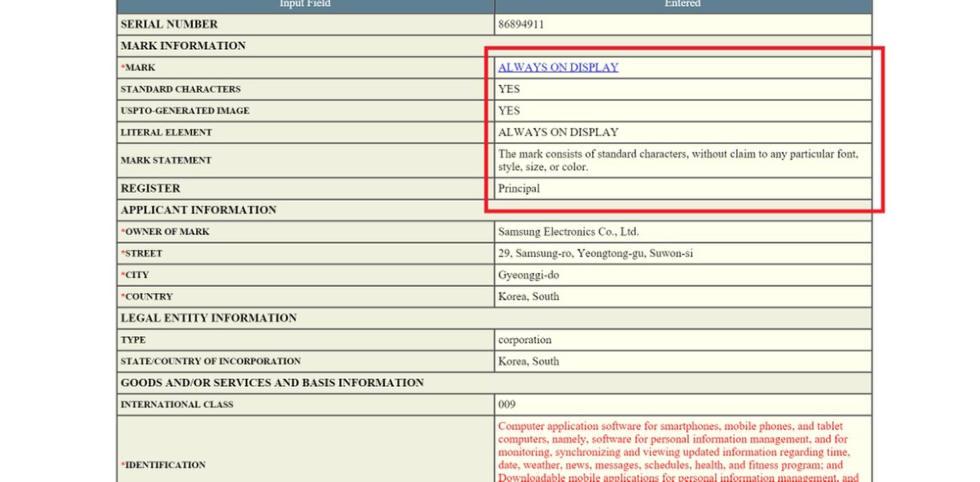Select the MARK INFORMATION section heading
The height and width of the screenshot is (482, 980).
pos(183,46)
